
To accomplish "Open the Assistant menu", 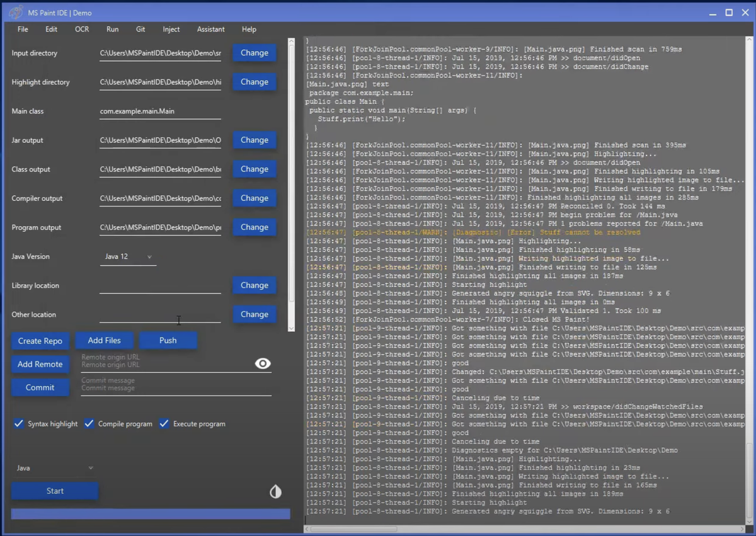I will [x=210, y=29].
